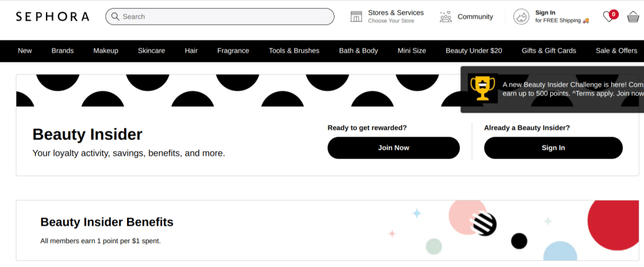Screen dimensions: 644x267
Task: Open the Loves heart icon
Action: tap(610, 16)
